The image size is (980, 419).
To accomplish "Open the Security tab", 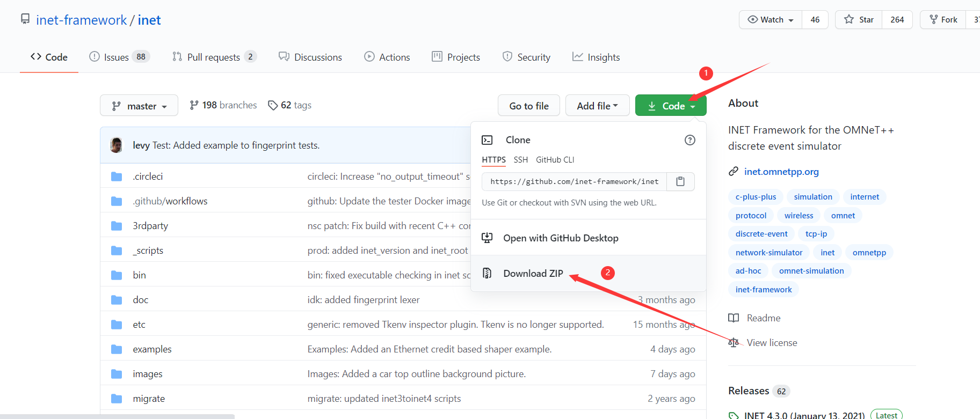I will 526,57.
